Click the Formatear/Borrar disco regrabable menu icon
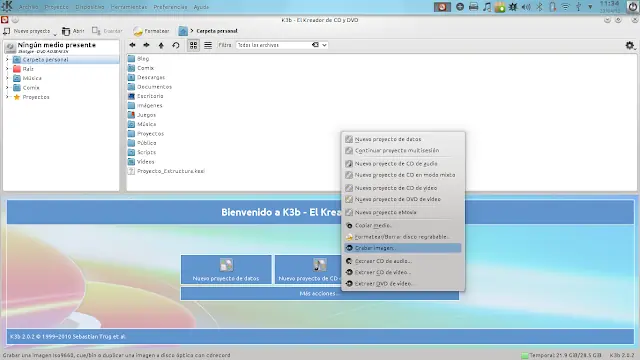The height and width of the screenshot is (360, 640). [x=349, y=237]
